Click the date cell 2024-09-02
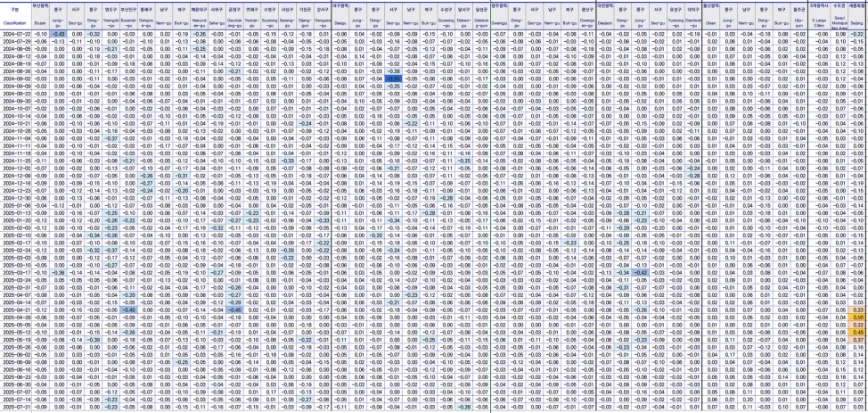The image size is (868, 413). [x=14, y=78]
